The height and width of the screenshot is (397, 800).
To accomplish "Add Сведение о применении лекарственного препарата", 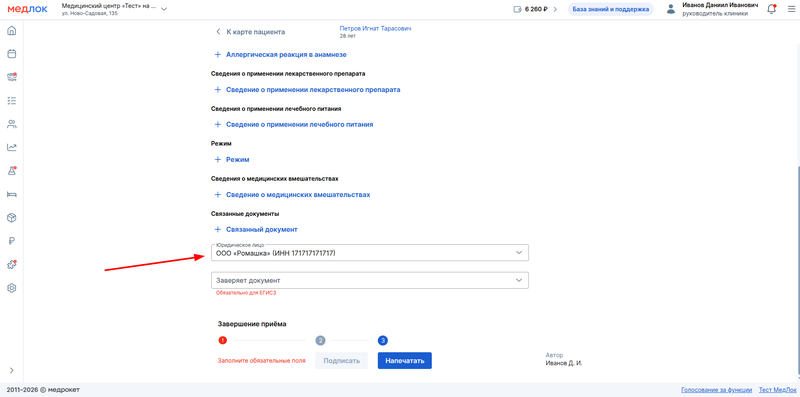I will [307, 89].
